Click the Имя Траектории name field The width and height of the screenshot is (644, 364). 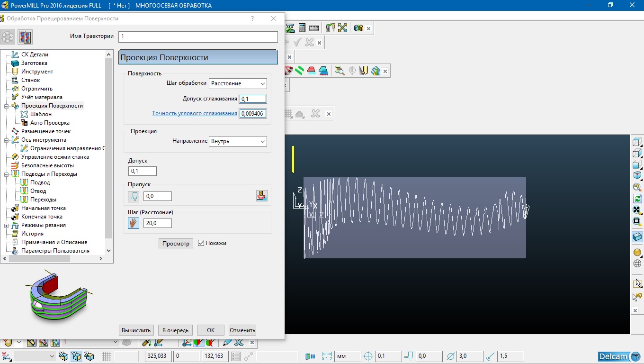pyautogui.click(x=198, y=36)
